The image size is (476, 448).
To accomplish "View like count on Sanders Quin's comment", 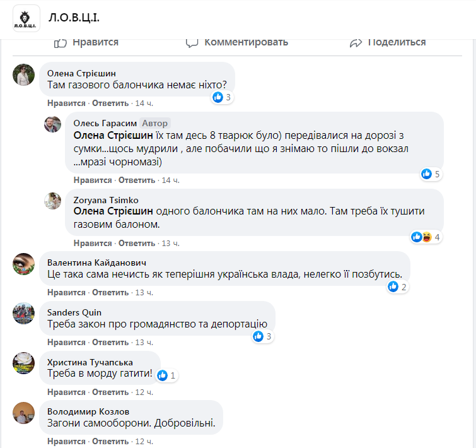I will click(x=262, y=336).
